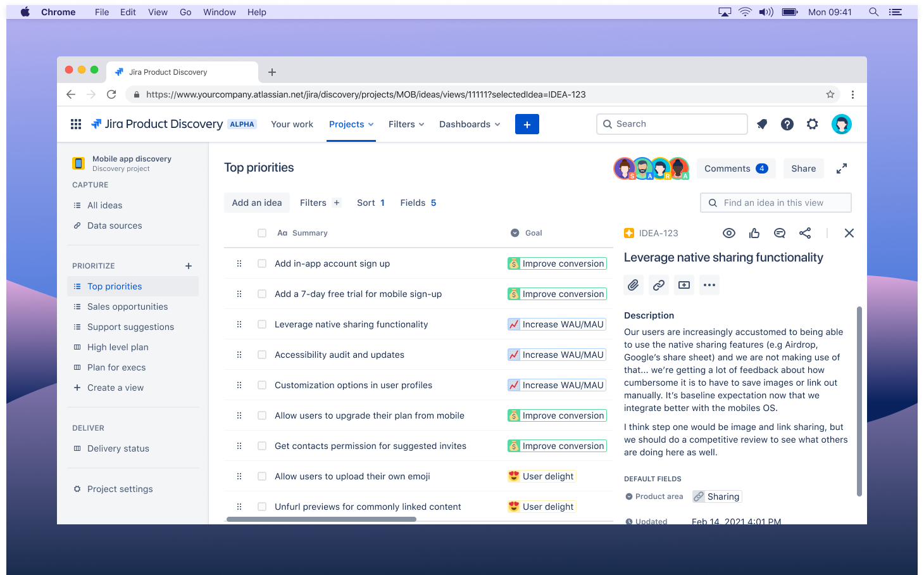Viewport: 924px width, 575px height.
Task: Open the notifications megaphone icon
Action: [x=762, y=124]
